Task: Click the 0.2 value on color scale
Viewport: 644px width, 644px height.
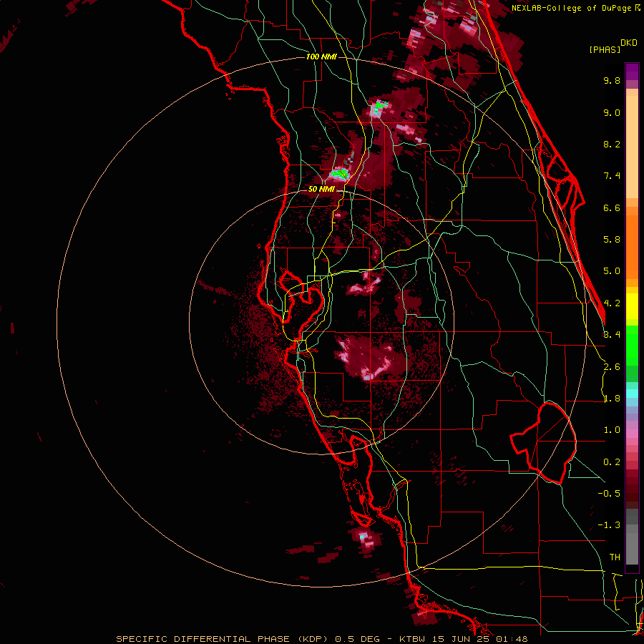Action: [x=612, y=462]
